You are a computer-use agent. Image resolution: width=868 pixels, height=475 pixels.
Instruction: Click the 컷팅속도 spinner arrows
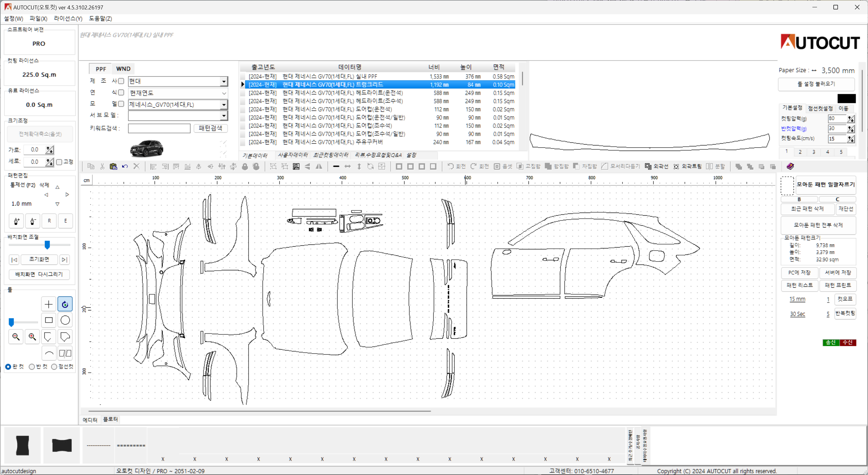[x=851, y=139]
